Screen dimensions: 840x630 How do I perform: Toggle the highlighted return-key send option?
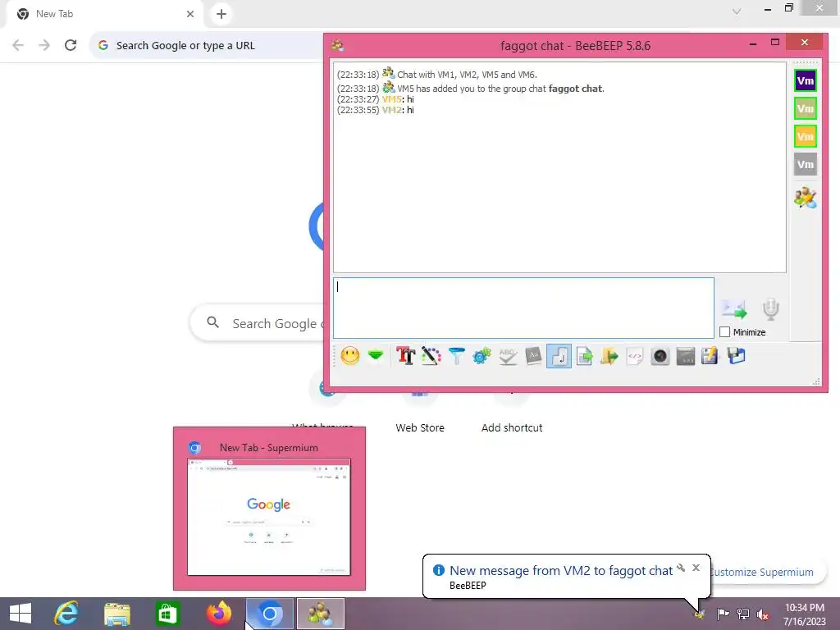(x=559, y=356)
